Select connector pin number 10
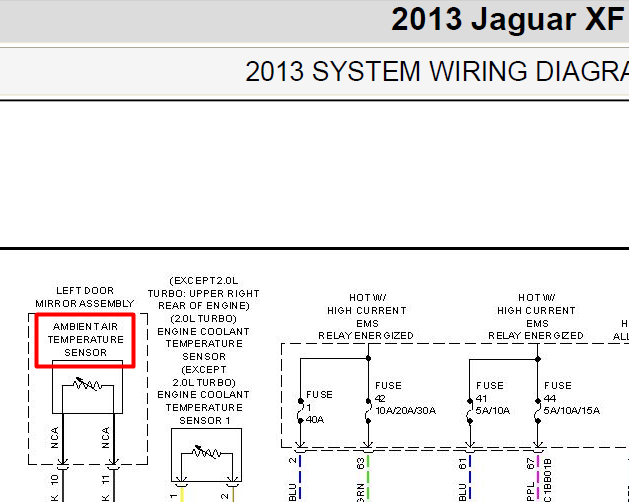The image size is (629, 502). [x=55, y=479]
